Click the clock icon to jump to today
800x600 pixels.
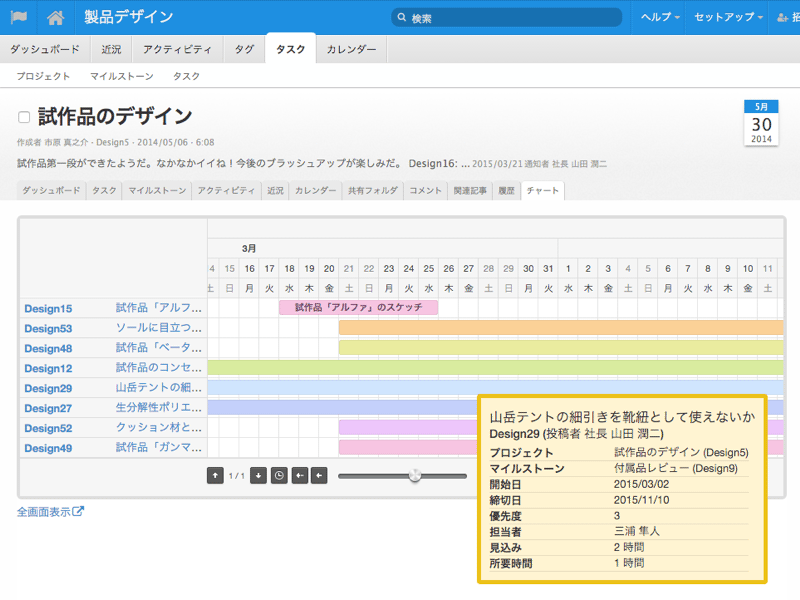(279, 476)
